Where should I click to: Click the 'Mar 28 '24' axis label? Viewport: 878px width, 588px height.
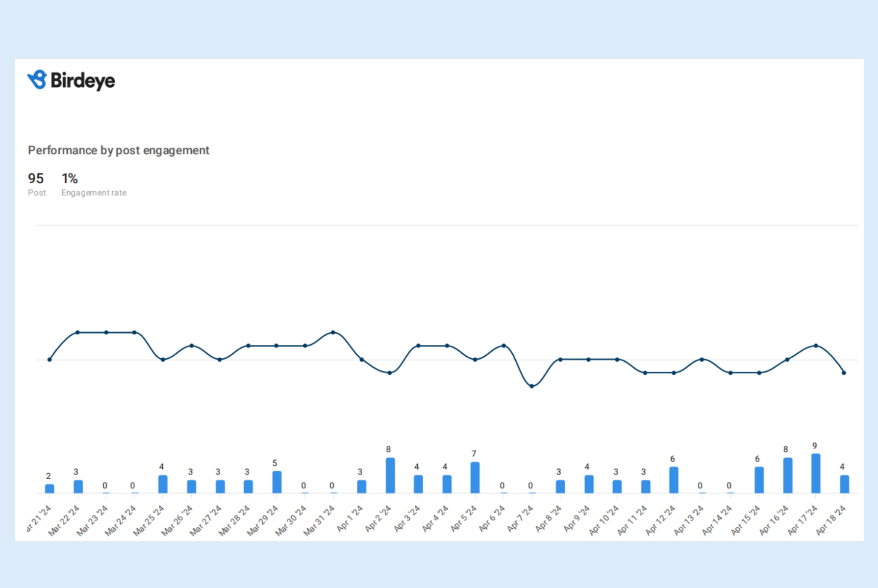[x=234, y=520]
